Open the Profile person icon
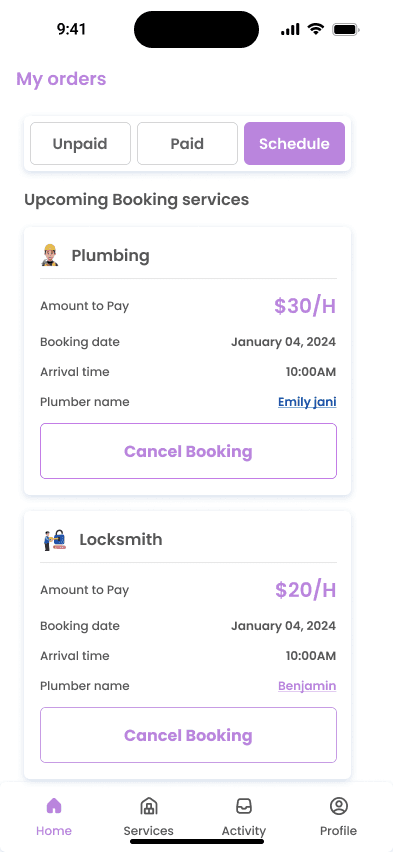 click(339, 805)
